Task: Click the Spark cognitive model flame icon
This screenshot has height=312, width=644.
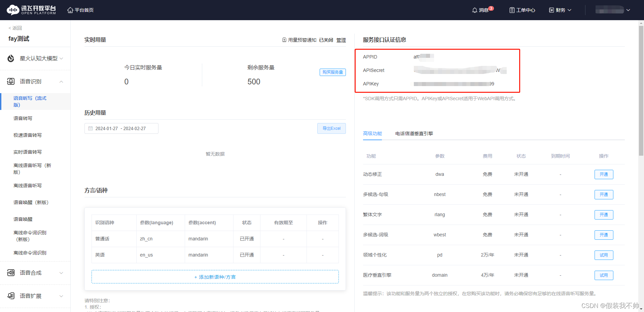Action: [11, 58]
